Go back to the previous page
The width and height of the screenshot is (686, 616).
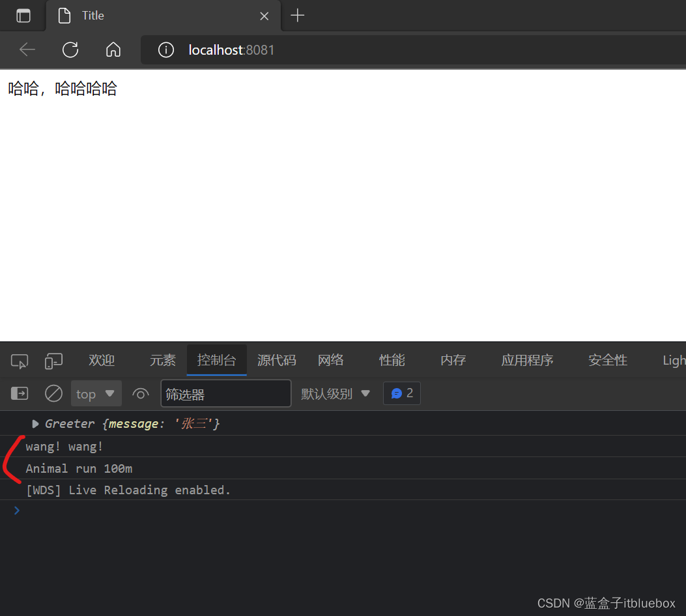(27, 50)
